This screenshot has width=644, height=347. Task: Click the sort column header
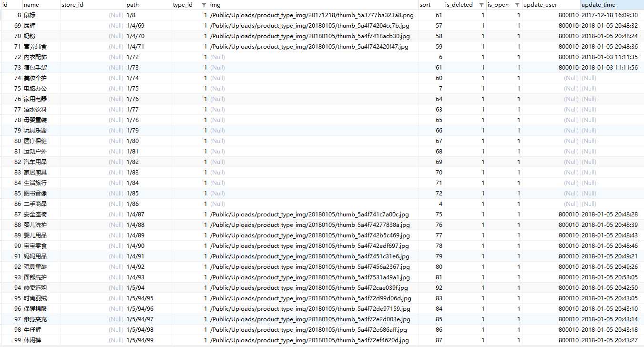pos(430,5)
